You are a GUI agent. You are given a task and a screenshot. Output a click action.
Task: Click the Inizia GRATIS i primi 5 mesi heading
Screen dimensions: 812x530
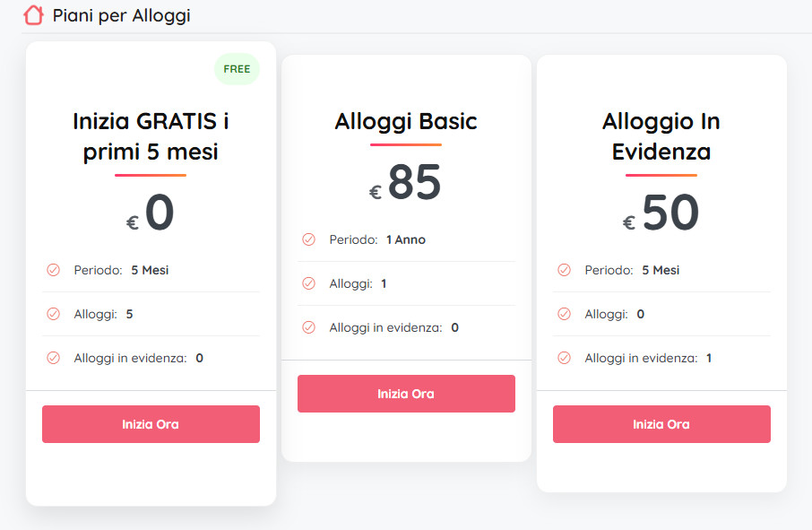pos(151,136)
